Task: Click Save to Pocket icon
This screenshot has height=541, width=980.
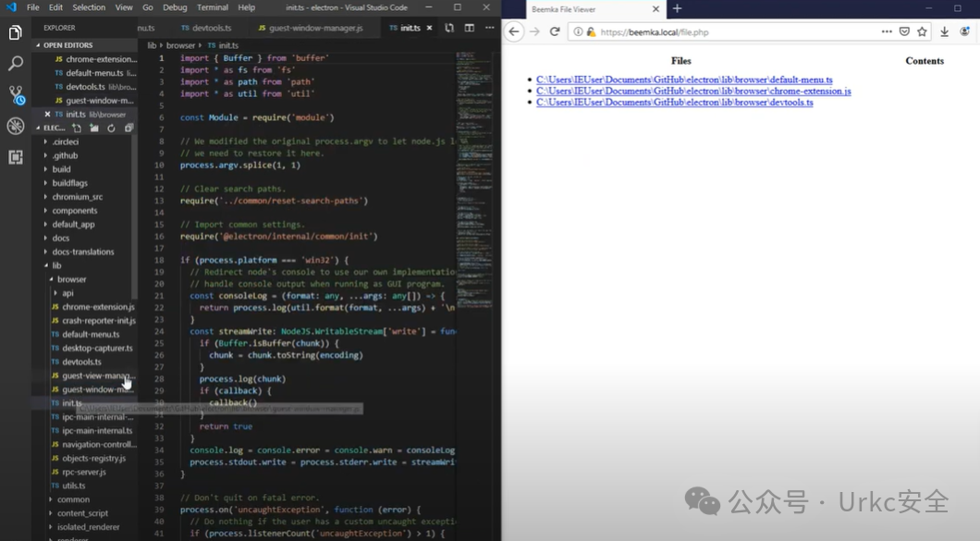Action: click(904, 31)
